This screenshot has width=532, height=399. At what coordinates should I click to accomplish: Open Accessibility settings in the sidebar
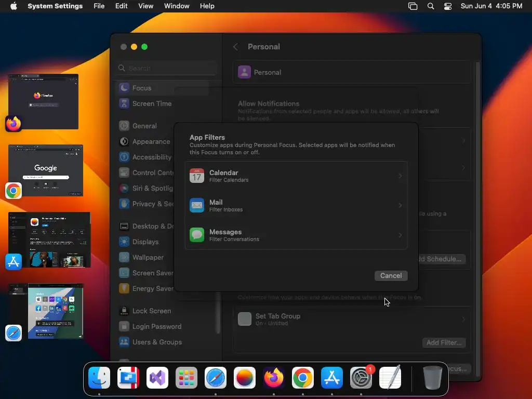point(145,157)
